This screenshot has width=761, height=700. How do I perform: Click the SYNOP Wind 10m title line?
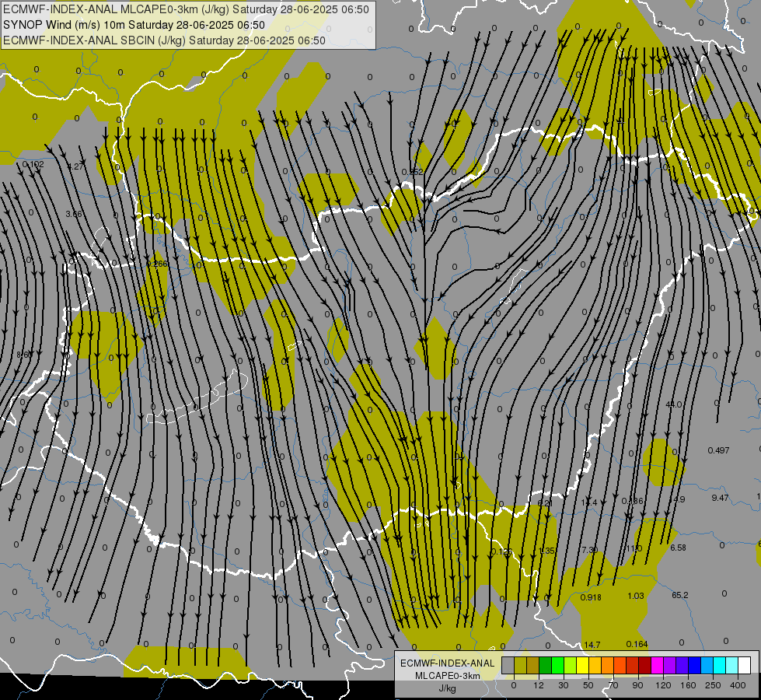[x=134, y=25]
